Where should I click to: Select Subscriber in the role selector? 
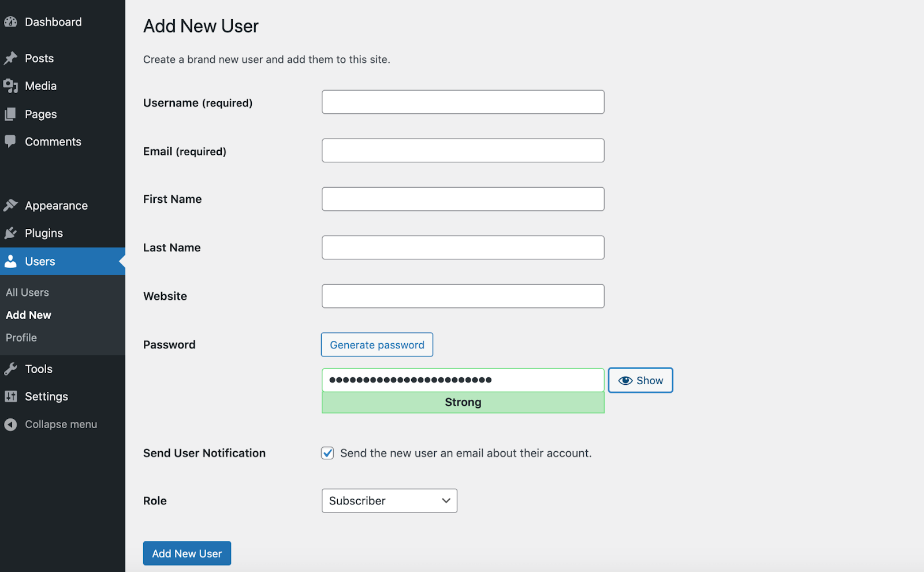pyautogui.click(x=389, y=500)
